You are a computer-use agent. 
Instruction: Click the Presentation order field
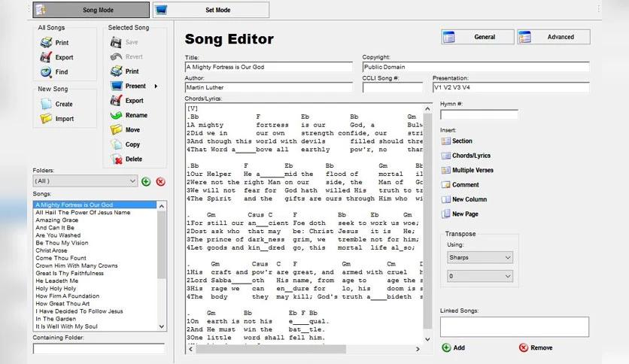[511, 87]
